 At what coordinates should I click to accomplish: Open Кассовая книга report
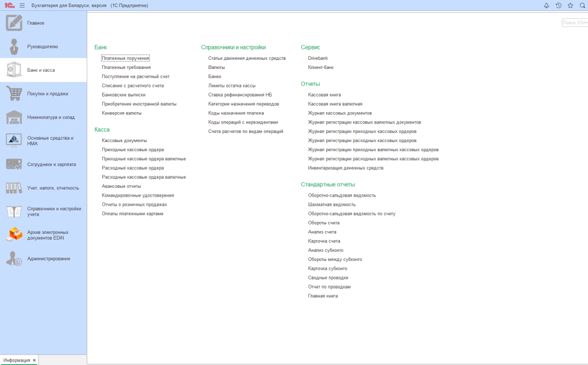[324, 95]
